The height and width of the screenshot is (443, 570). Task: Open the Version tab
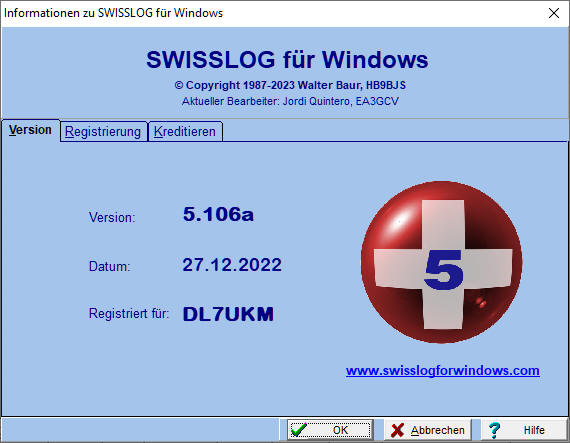click(x=31, y=130)
